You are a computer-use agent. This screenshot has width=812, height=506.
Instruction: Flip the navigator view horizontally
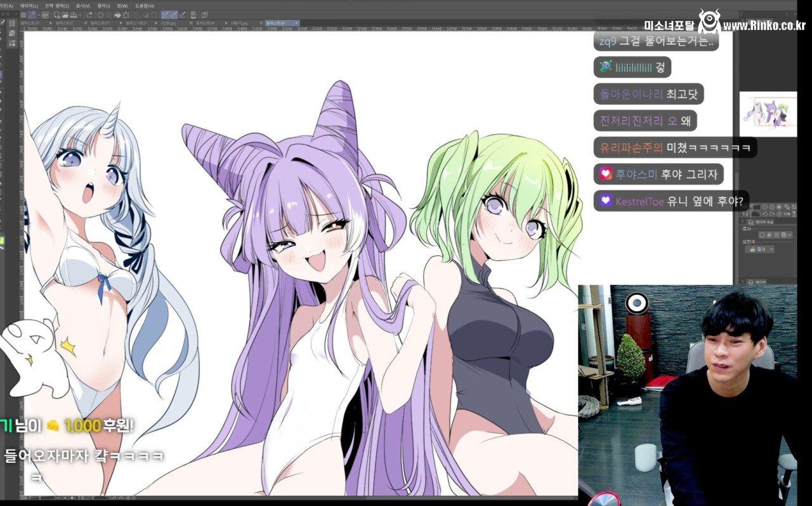coord(785,215)
